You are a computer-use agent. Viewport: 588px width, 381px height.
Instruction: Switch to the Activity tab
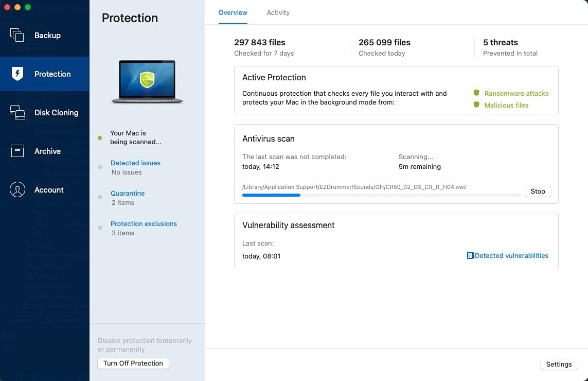[278, 12]
